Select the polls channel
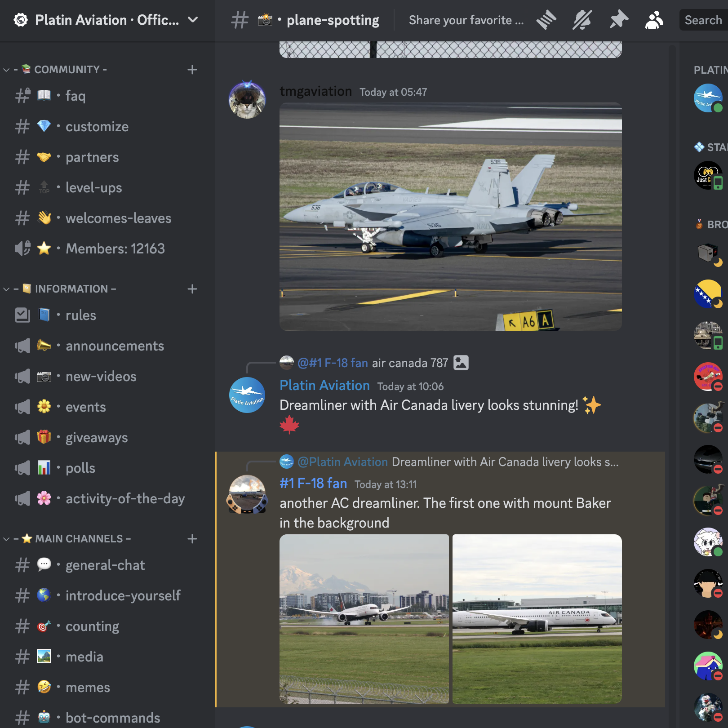This screenshot has width=728, height=728. coord(107,468)
